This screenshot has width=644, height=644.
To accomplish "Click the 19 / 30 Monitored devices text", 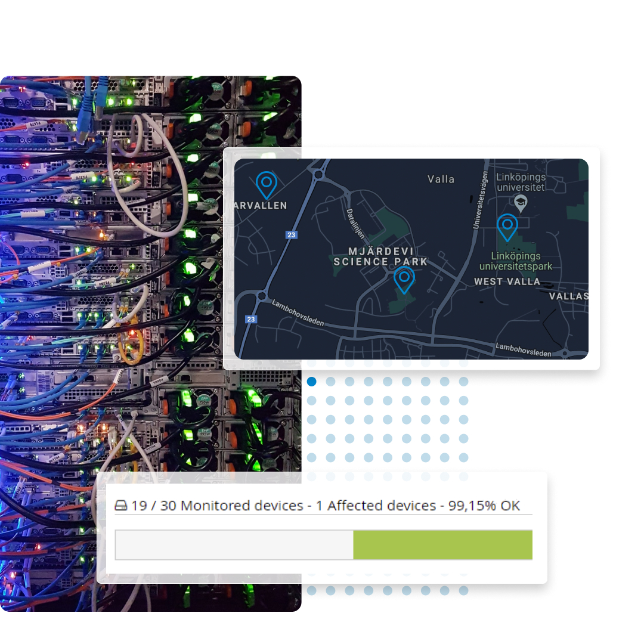I will (216, 505).
